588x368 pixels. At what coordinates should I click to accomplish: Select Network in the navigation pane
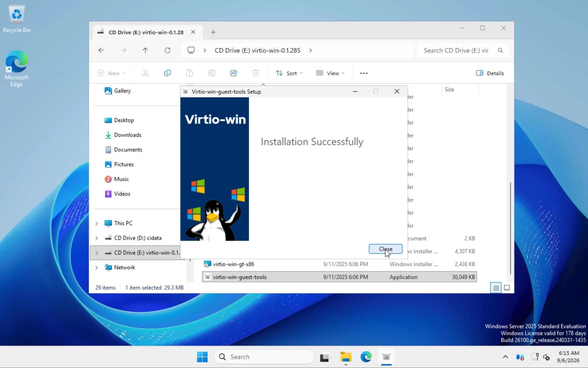(120, 267)
